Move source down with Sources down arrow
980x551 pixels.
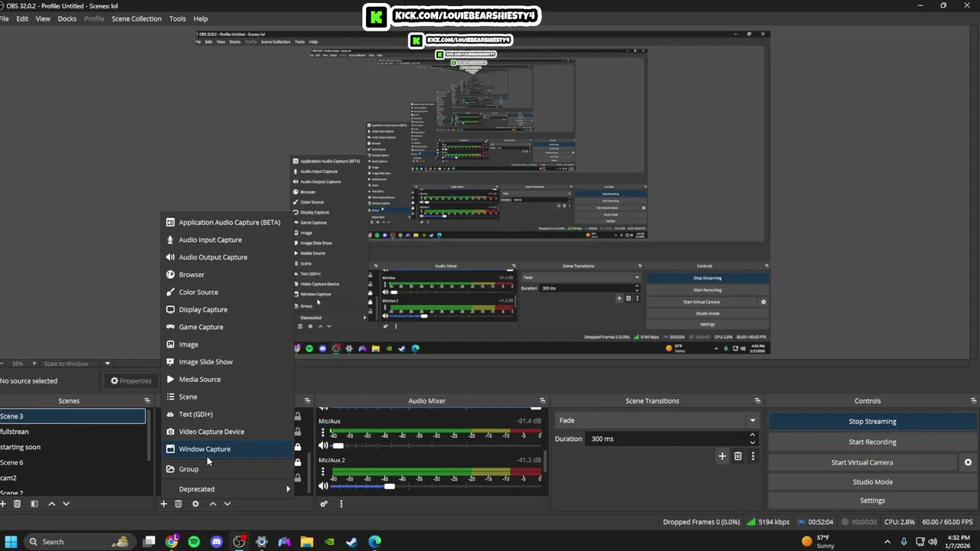pos(227,504)
